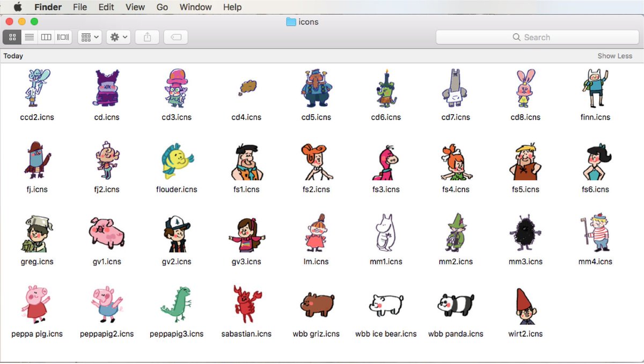
Task: Click the wbb ice bear.icns file name
Action: [x=386, y=333]
